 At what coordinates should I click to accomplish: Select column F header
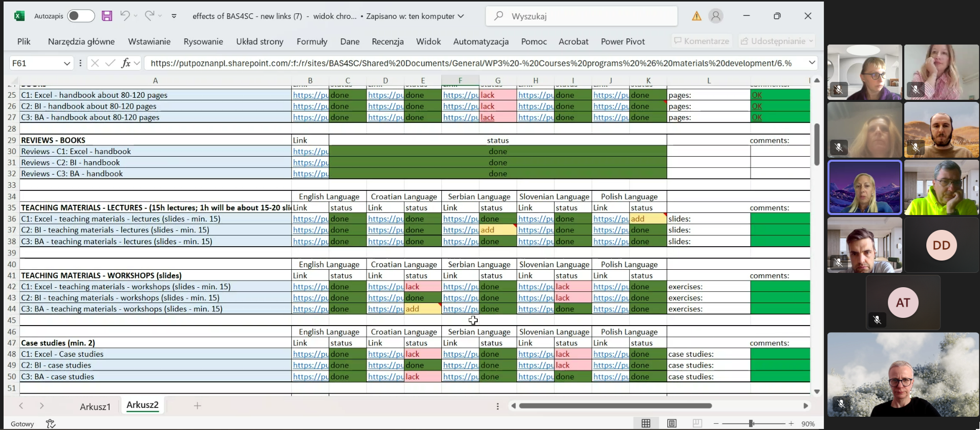coord(460,80)
